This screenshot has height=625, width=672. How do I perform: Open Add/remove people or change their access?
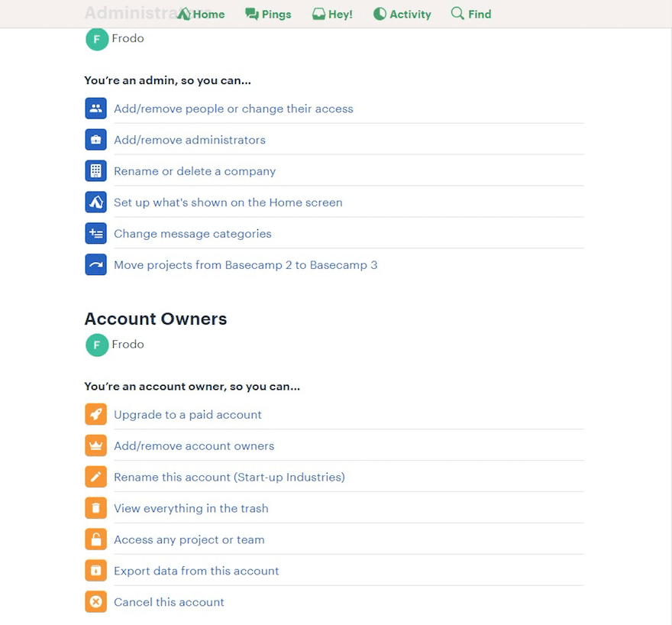(234, 109)
